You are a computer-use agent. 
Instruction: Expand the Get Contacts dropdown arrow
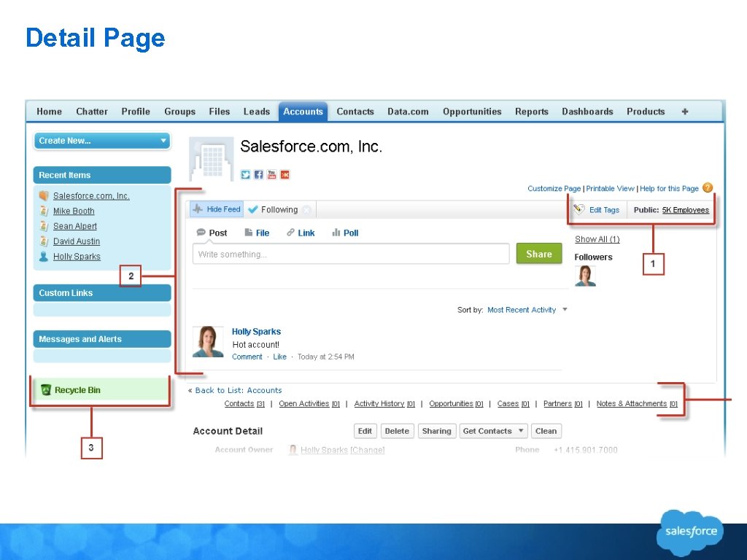pos(521,430)
